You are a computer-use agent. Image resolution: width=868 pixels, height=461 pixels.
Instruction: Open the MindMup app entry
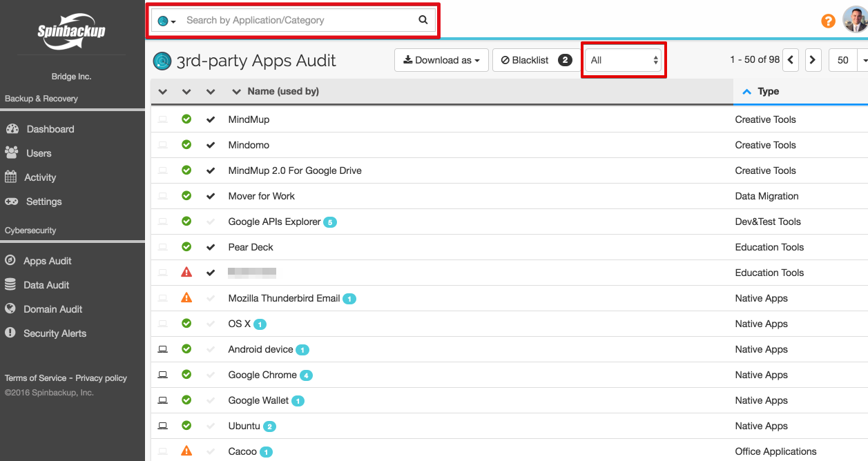(249, 119)
